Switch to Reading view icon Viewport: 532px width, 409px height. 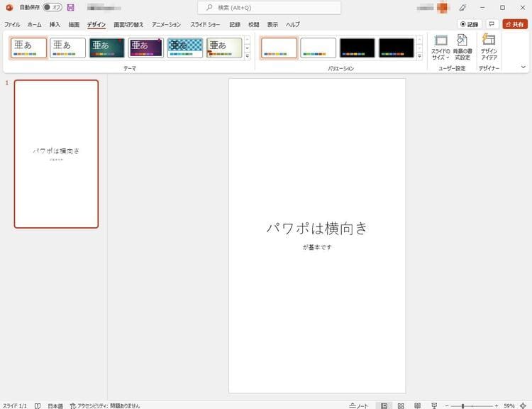point(417,405)
